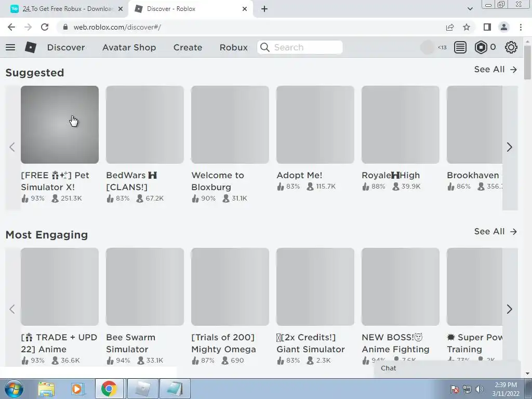Select the Discover - Roblox browser tab
The height and width of the screenshot is (399, 532).
[x=190, y=9]
